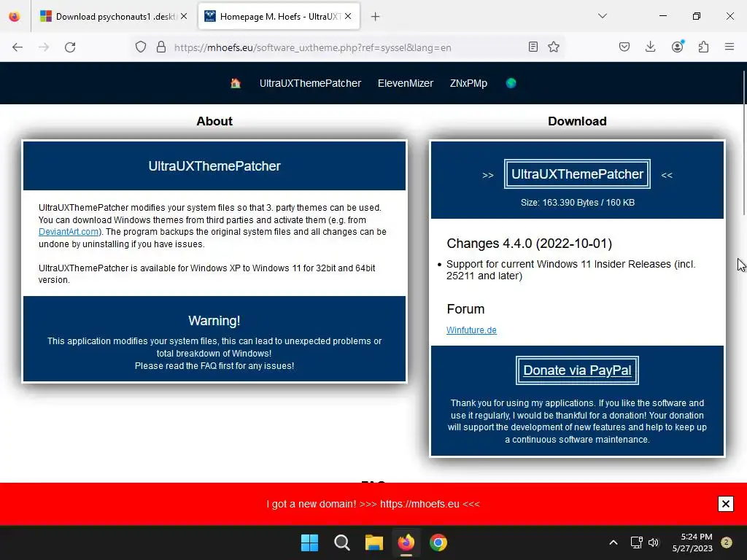The width and height of the screenshot is (747, 560).
Task: Click the Changes 4.4.0 (2022-10-01) heading
Action: click(530, 244)
